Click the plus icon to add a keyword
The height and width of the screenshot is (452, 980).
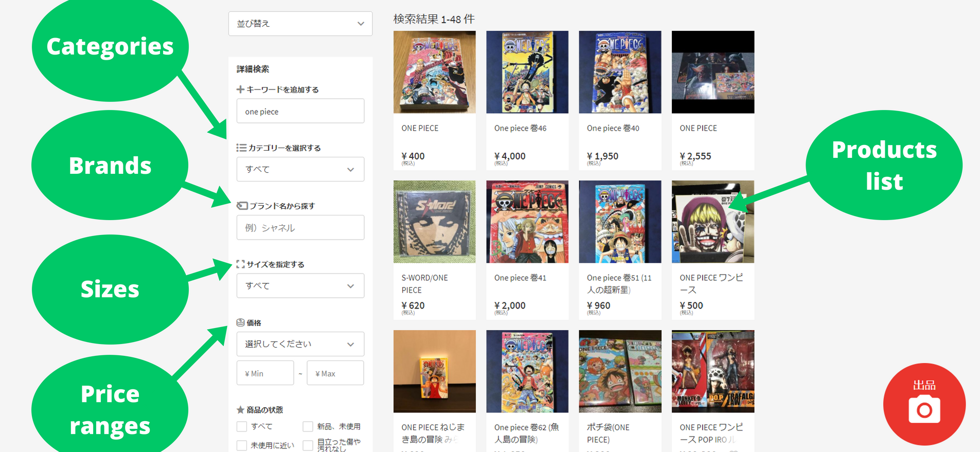click(x=240, y=89)
